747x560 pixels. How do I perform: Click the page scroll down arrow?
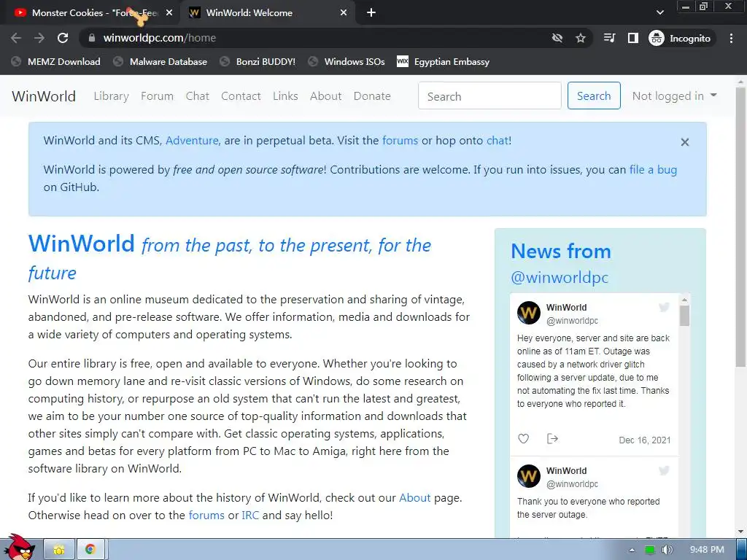pyautogui.click(x=740, y=532)
